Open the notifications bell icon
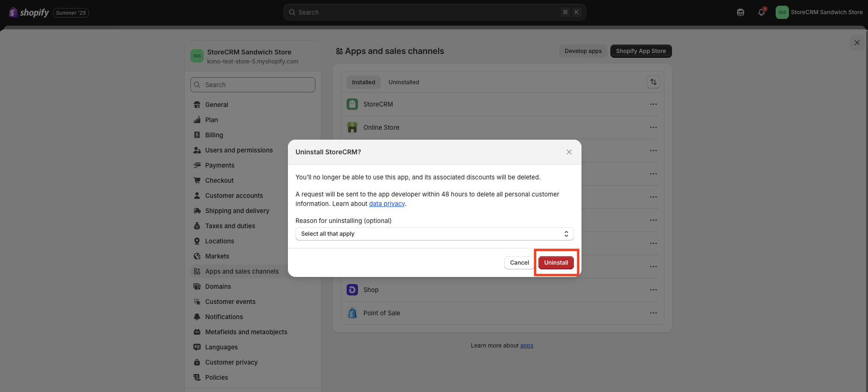Screen dimensions: 868x392 761,12
